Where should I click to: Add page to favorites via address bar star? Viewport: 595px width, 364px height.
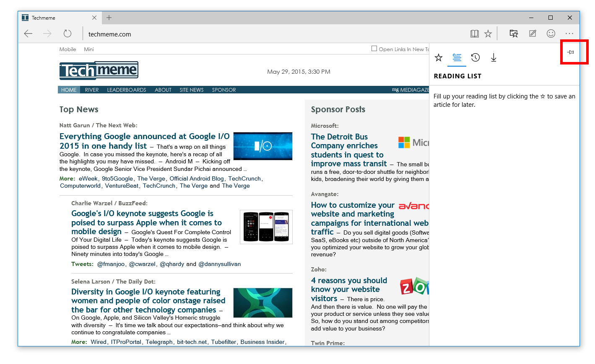(488, 34)
